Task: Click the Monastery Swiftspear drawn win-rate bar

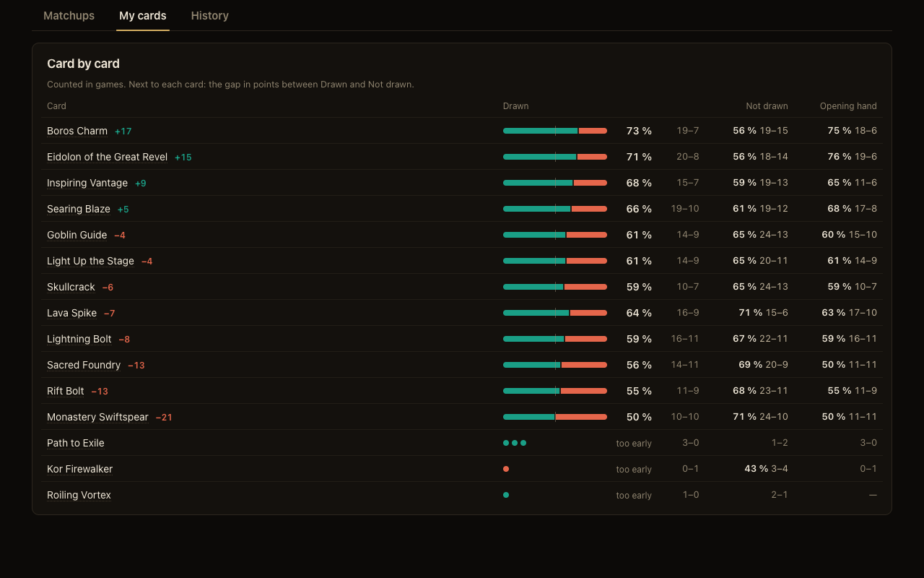Action: tap(555, 417)
